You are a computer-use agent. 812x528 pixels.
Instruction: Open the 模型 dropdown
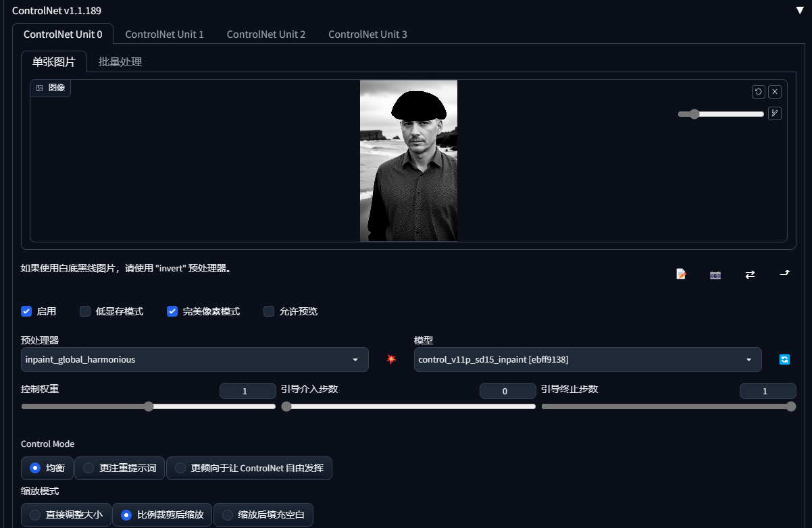[x=588, y=360]
